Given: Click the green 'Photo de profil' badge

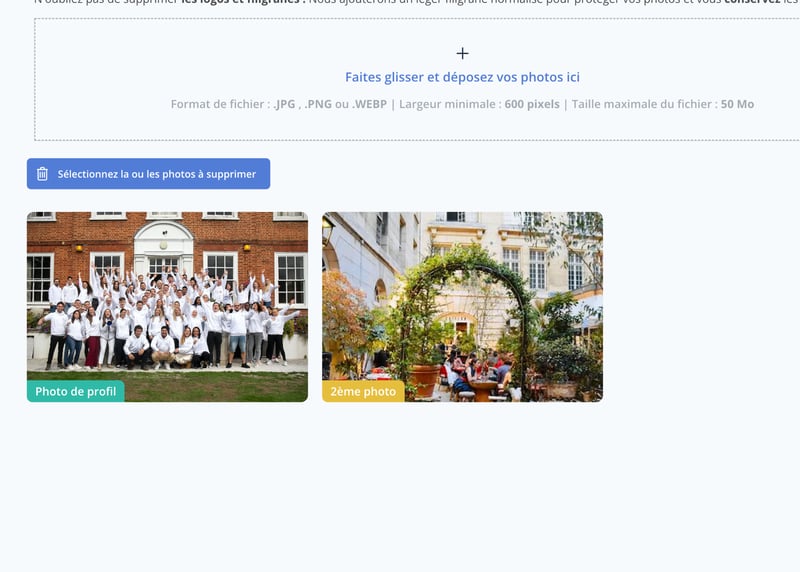Looking at the screenshot, I should [76, 392].
